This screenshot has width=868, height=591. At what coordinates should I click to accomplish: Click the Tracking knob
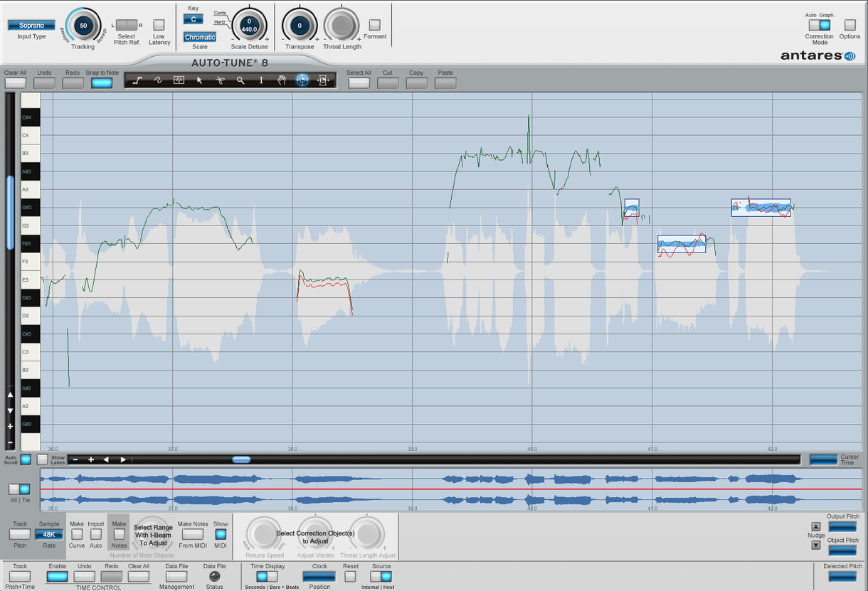click(83, 26)
